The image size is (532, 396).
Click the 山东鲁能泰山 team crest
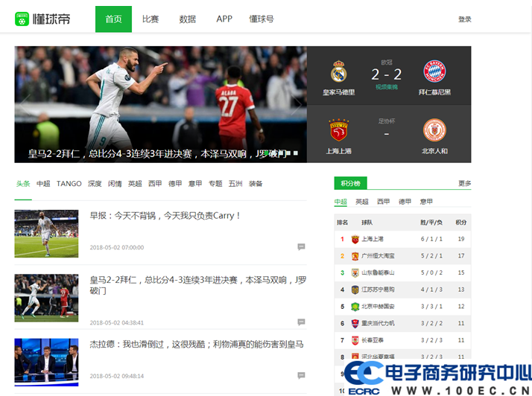pyautogui.click(x=355, y=272)
